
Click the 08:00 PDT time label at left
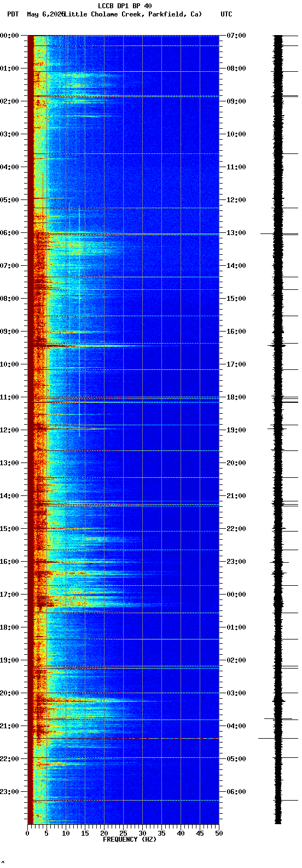click(x=10, y=299)
